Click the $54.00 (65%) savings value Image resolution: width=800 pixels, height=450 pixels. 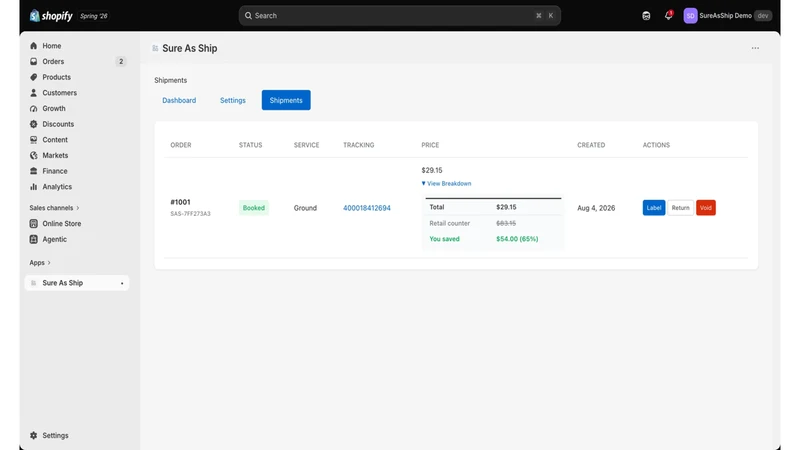pyautogui.click(x=517, y=239)
